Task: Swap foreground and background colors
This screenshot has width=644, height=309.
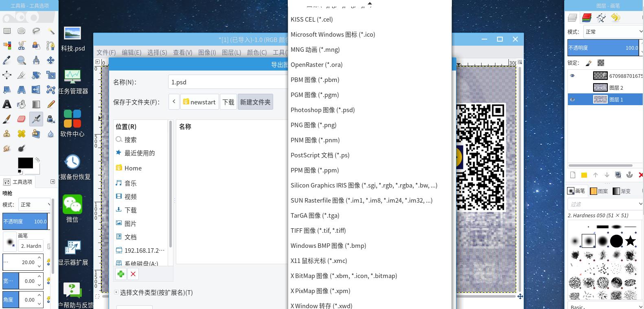Action: point(37,159)
